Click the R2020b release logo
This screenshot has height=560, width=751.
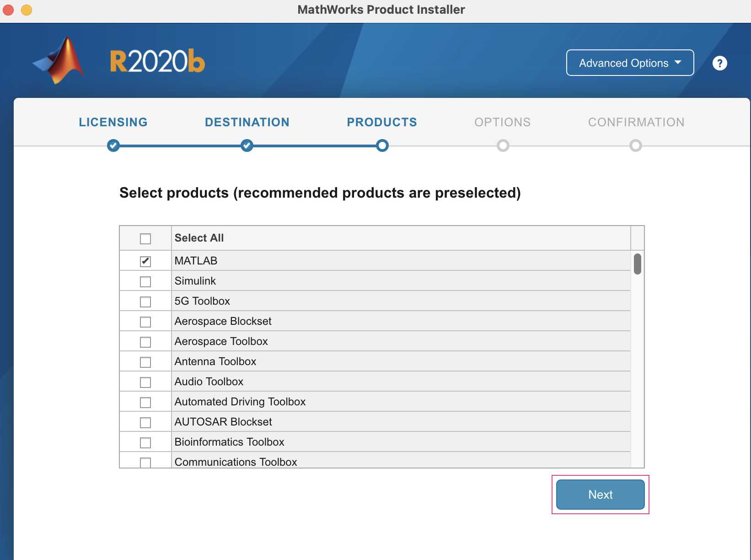pyautogui.click(x=157, y=62)
